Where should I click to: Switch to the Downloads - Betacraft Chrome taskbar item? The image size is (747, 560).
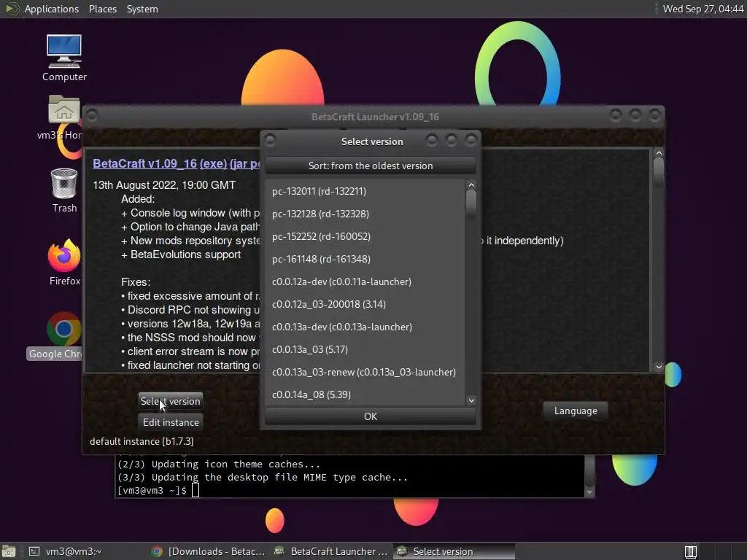point(208,551)
